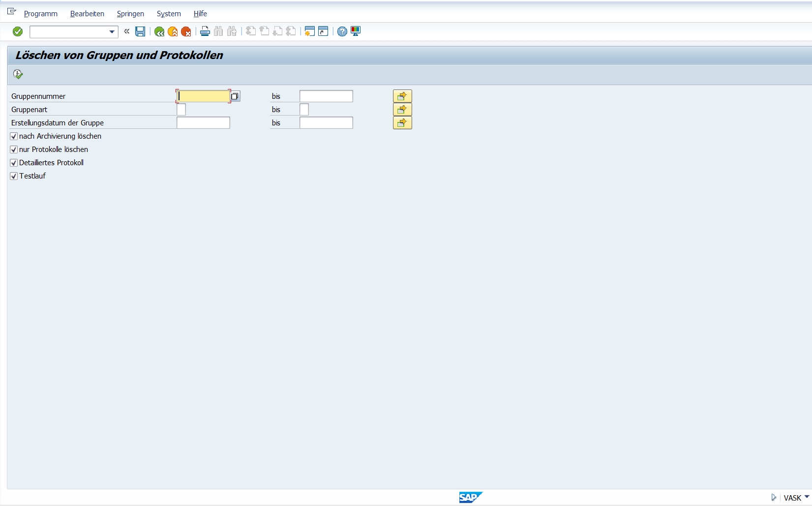
Task: Click into the transaction command field
Action: (69, 32)
